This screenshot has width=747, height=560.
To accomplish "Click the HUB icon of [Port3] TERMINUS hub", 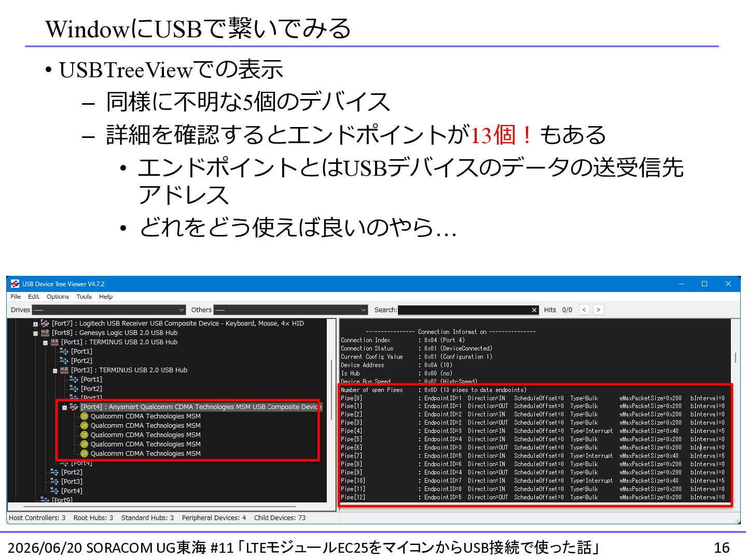I will 64,370.
